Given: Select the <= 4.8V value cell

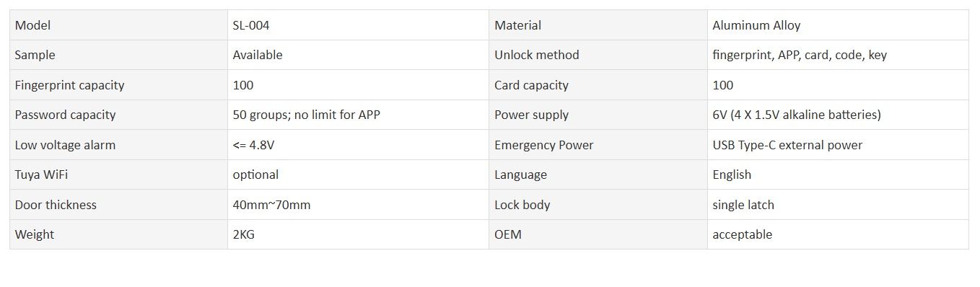Looking at the screenshot, I should [358, 145].
